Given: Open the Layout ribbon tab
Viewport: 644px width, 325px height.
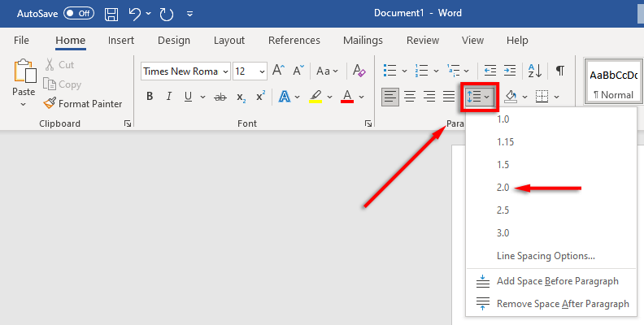Looking at the screenshot, I should (229, 40).
